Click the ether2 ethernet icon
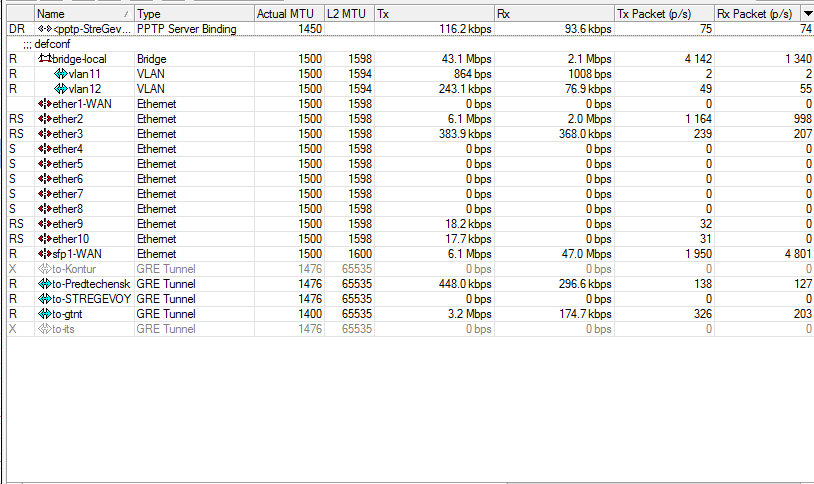 click(x=45, y=119)
